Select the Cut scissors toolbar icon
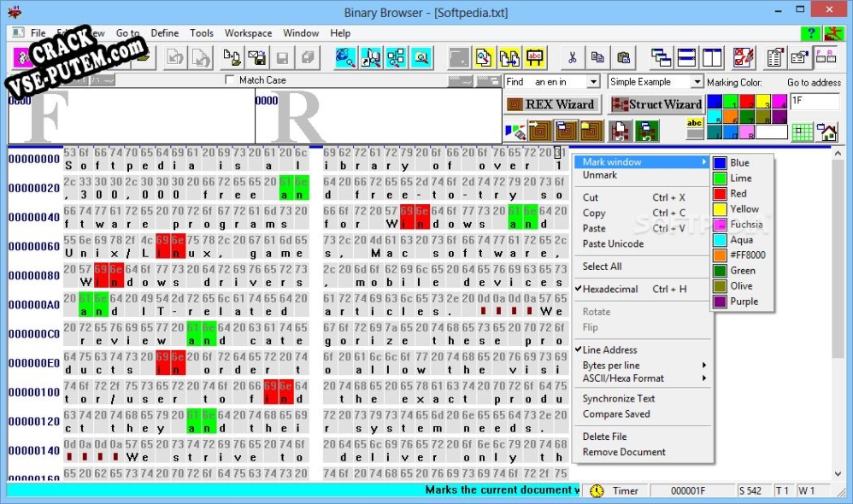The height and width of the screenshot is (504, 853). click(x=572, y=57)
